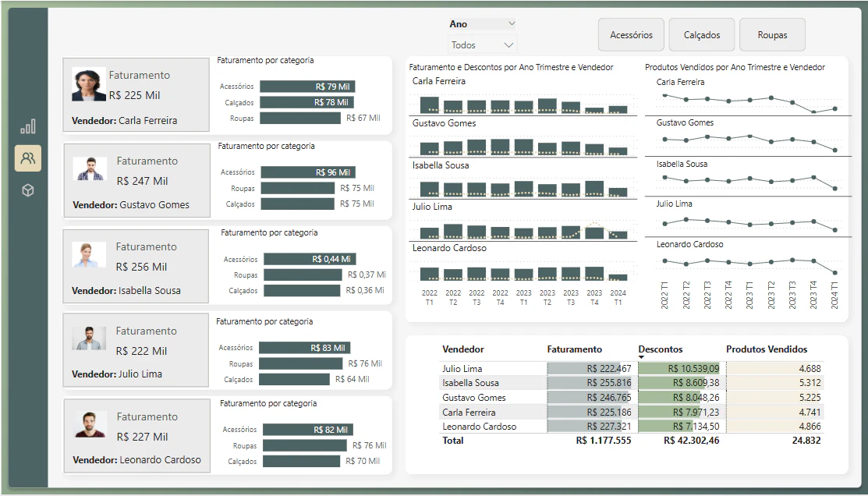Click Isabella Sousa's profile photo
The image size is (868, 496).
[x=89, y=255]
